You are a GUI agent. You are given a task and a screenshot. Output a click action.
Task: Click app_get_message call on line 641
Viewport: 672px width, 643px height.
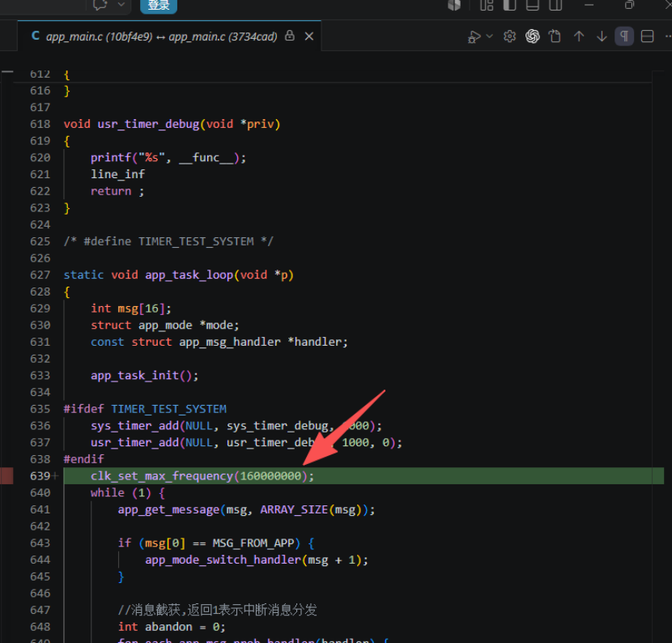pos(246,509)
